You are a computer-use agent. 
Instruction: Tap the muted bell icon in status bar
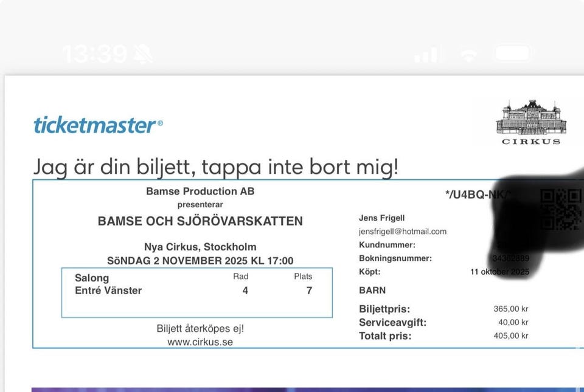point(144,54)
